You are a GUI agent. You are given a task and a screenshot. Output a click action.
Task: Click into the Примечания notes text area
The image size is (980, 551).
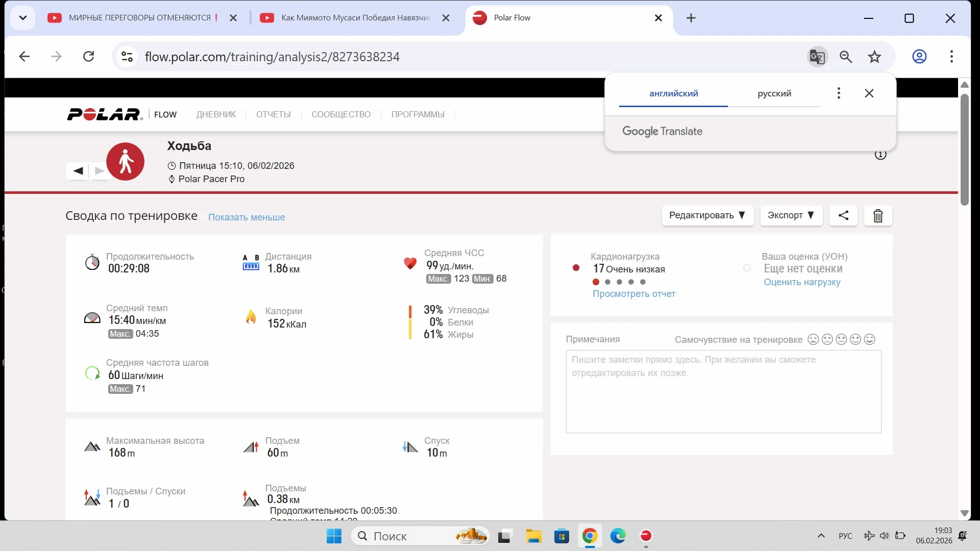723,391
